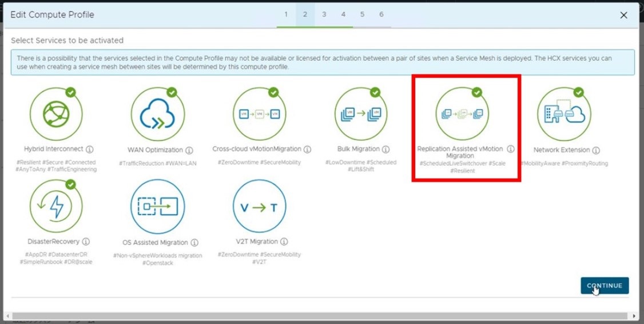Image resolution: width=644 pixels, height=324 pixels.
Task: Jump to wizard step 3
Action: tap(324, 14)
